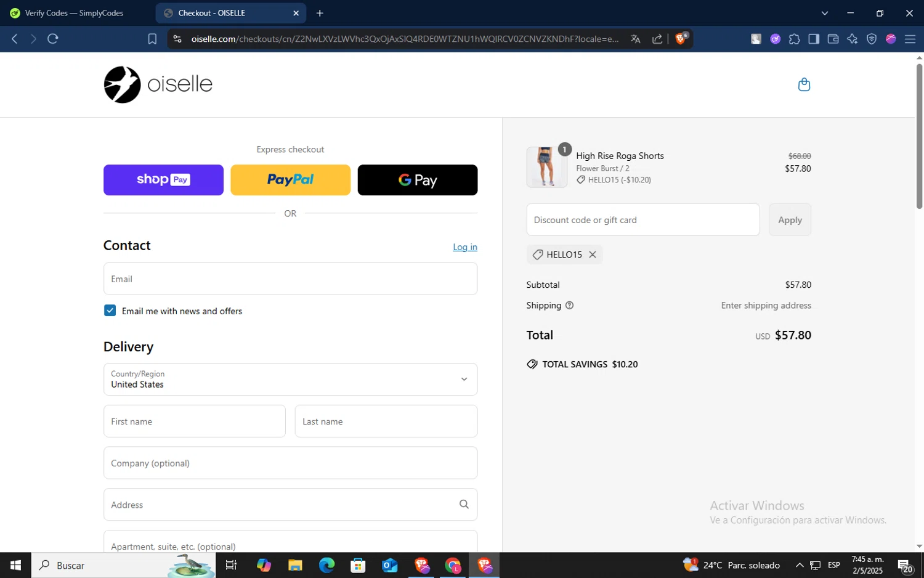The width and height of the screenshot is (924, 578).
Task: Open Copilot from the taskbar
Action: [264, 565]
